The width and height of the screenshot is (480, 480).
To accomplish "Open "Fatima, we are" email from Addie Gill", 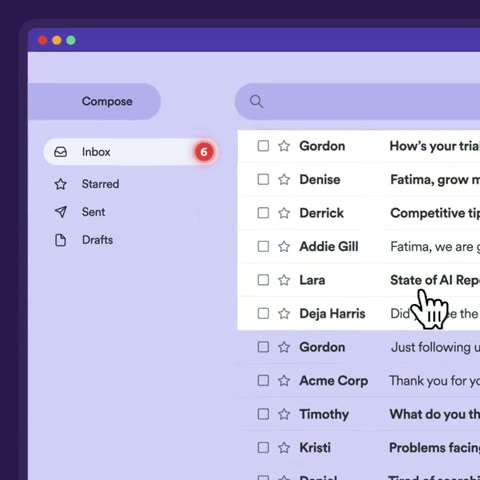I will pyautogui.click(x=435, y=247).
